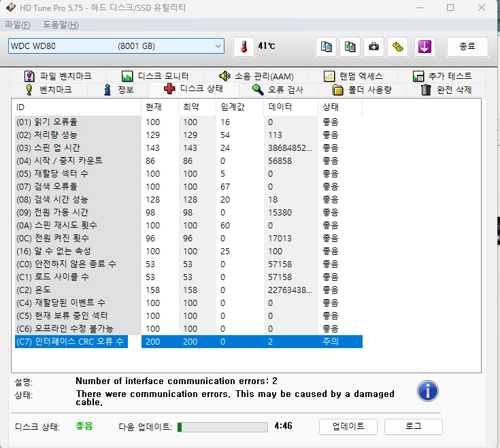Click the 41°C temperature reading
This screenshot has height=448, width=500.
pos(266,46)
